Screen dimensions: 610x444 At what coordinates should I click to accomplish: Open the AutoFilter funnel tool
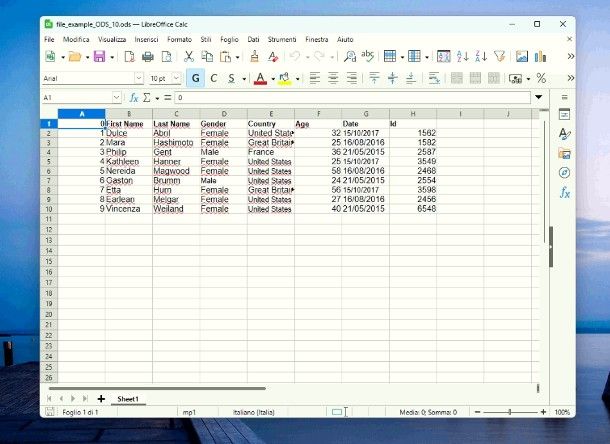pos(499,57)
